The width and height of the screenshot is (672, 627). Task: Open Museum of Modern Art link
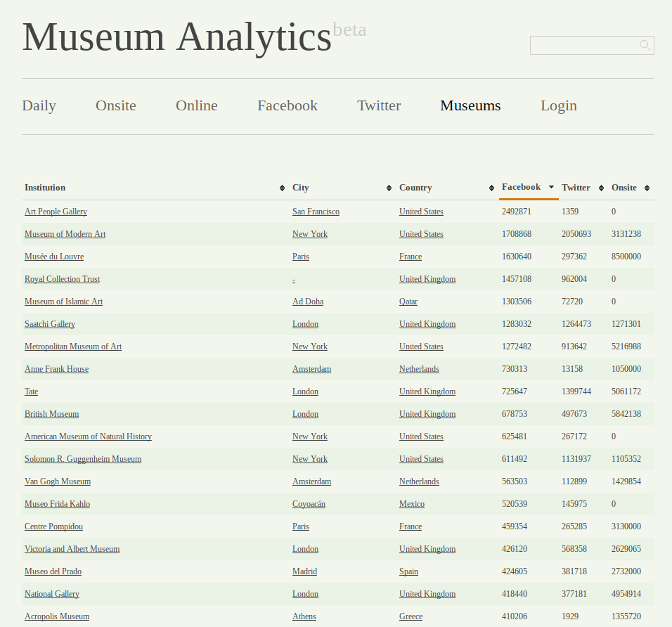click(65, 234)
